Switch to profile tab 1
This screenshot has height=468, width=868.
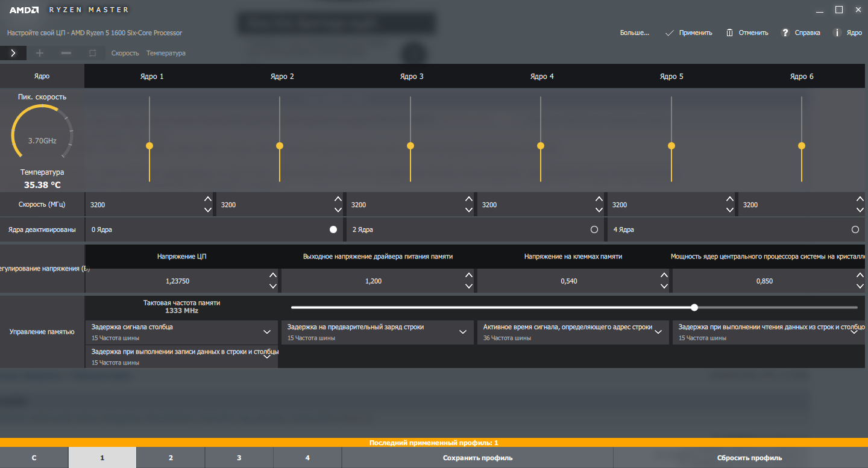click(102, 458)
